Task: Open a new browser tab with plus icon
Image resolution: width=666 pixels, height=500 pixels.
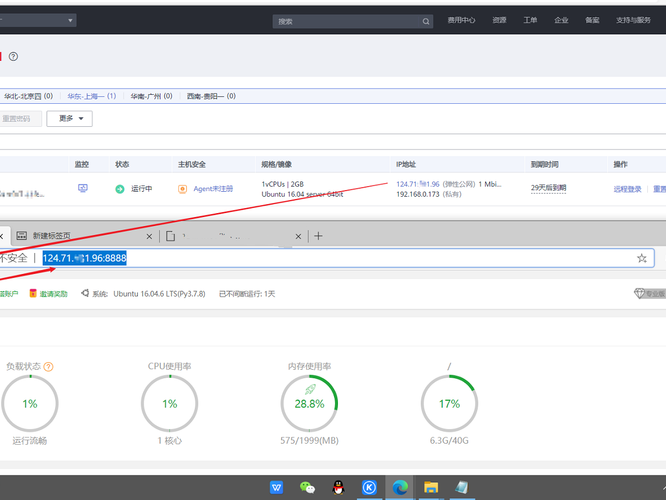Action: point(318,236)
